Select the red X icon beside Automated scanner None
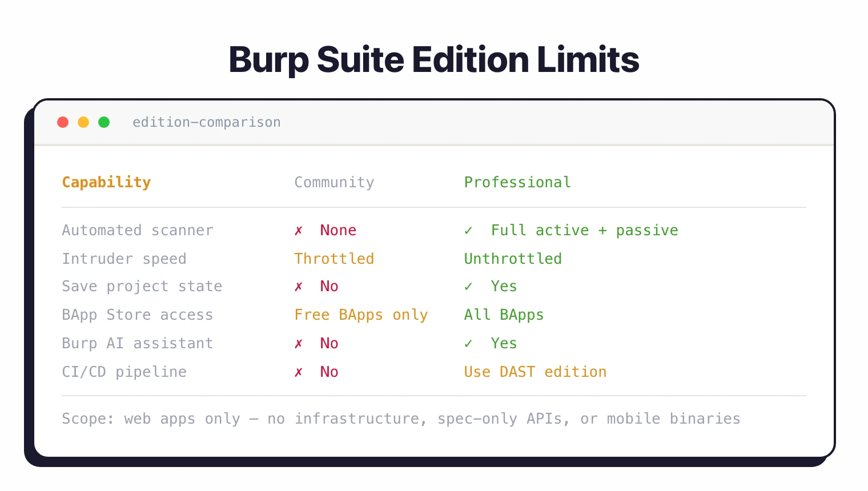This screenshot has height=491, width=868. pyautogui.click(x=299, y=230)
